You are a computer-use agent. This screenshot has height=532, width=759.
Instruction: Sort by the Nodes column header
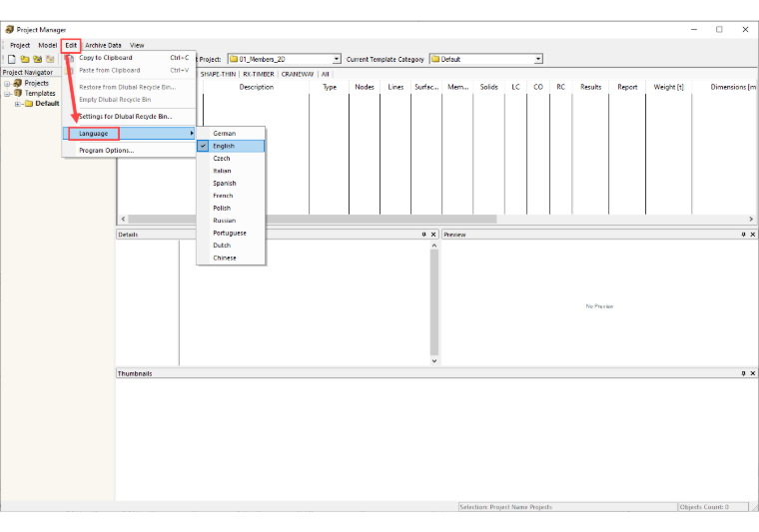pyautogui.click(x=365, y=87)
